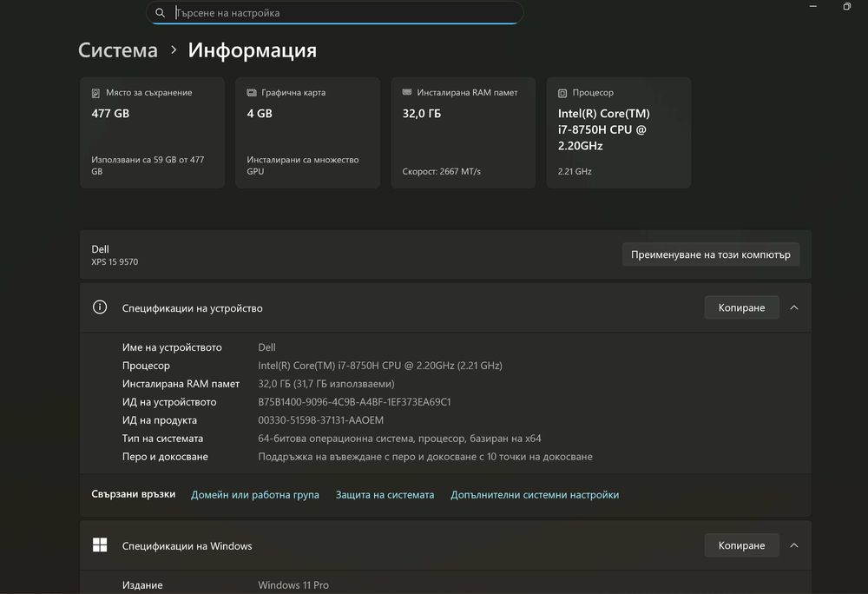Select the Перо и докосване value
This screenshot has height=594, width=868.
pyautogui.click(x=425, y=457)
